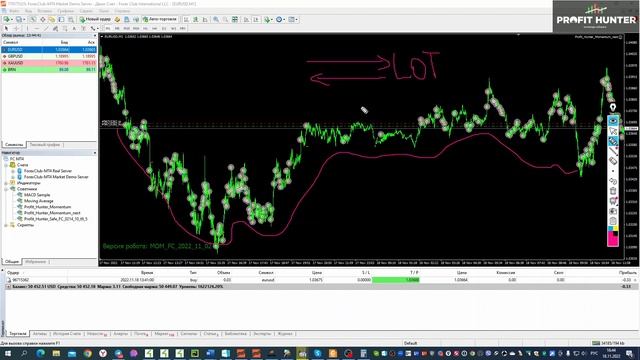
Task: Switch chart to bar chart icon
Action: coord(187,19)
